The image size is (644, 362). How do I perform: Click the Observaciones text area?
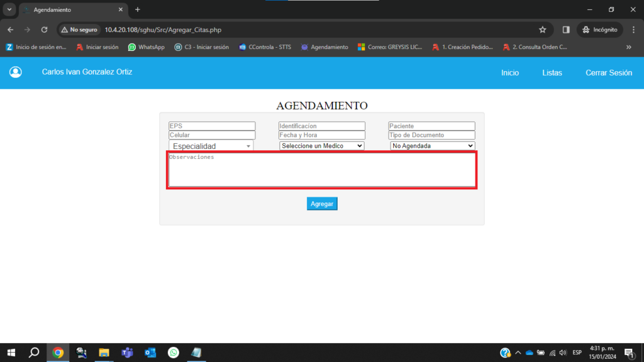point(321,170)
